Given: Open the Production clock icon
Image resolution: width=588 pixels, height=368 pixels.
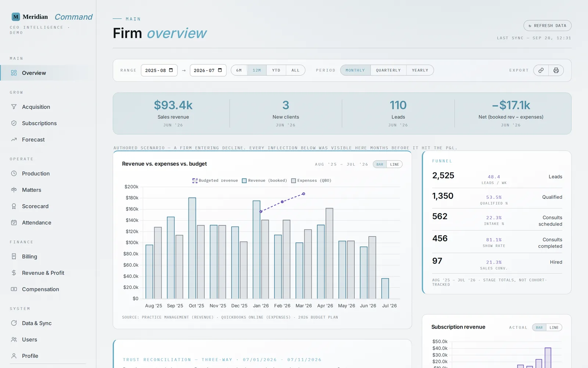Looking at the screenshot, I should click(14, 173).
